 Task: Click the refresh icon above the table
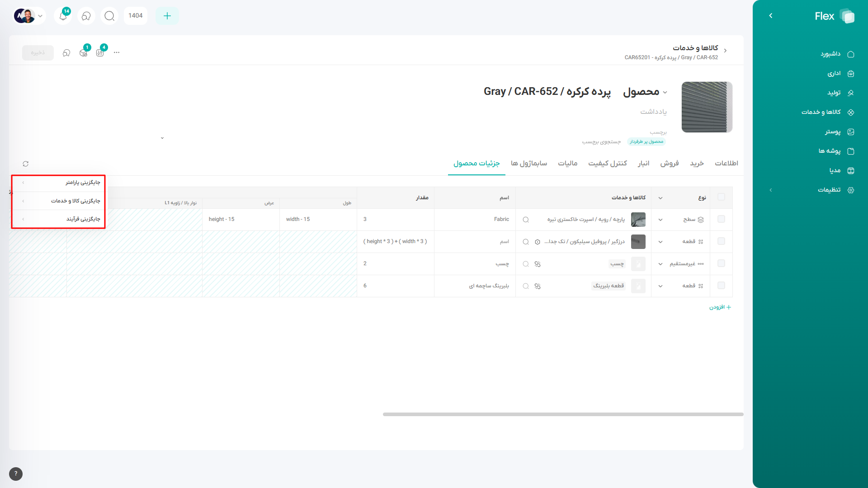pyautogui.click(x=26, y=164)
